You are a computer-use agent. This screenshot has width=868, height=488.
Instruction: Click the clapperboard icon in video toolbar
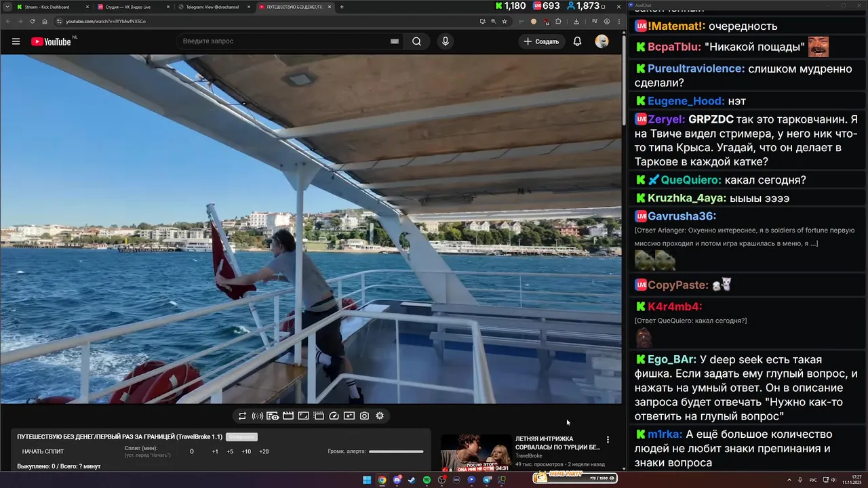tap(288, 415)
